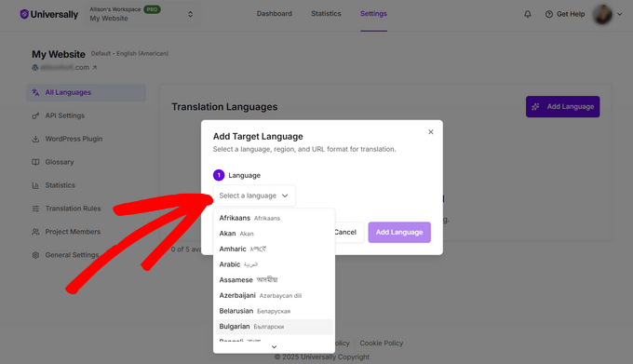Open Statistics in the sidebar
Viewport: 633px width, 364px height.
pos(60,185)
